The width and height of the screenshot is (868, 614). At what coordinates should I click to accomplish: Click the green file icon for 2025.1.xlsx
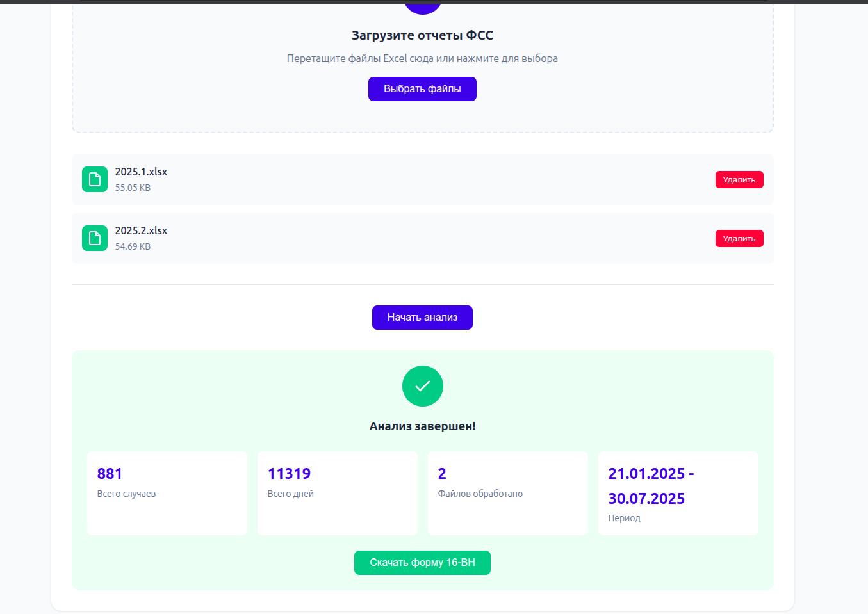95,179
